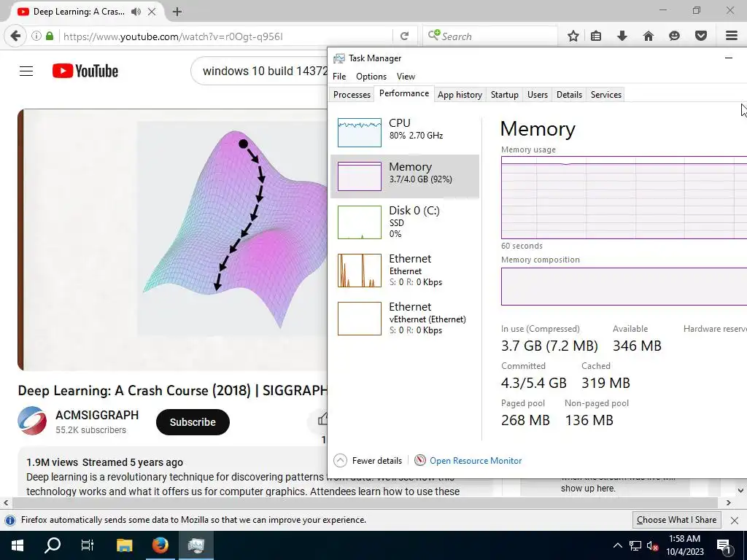747x560 pixels.
Task: Open the Action Center notification icon
Action: coord(724,545)
